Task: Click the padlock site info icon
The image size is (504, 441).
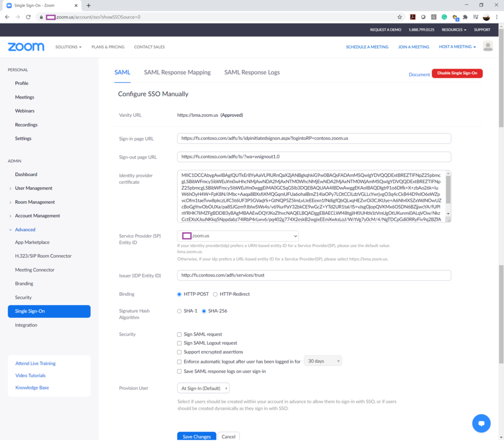Action: (x=41, y=17)
